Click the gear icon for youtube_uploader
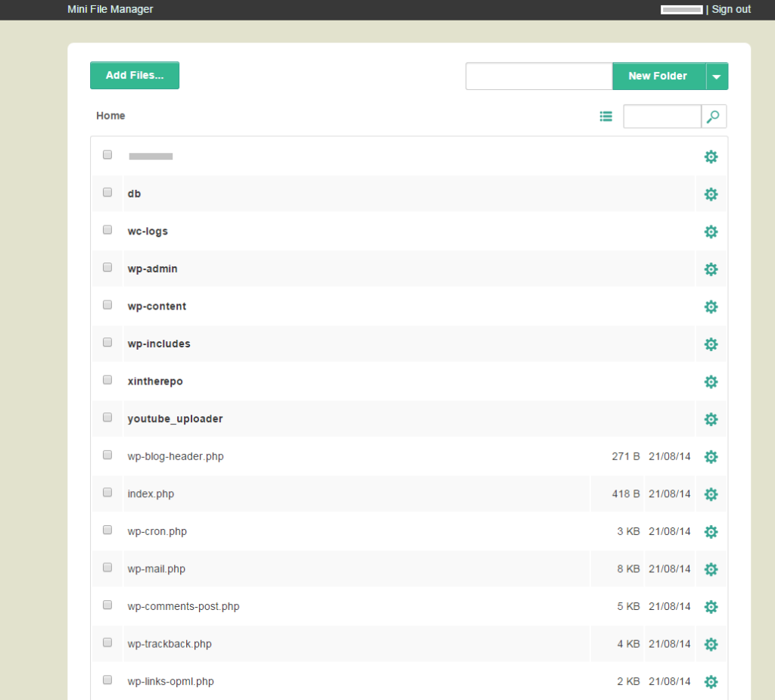This screenshot has width=775, height=700. (x=711, y=420)
